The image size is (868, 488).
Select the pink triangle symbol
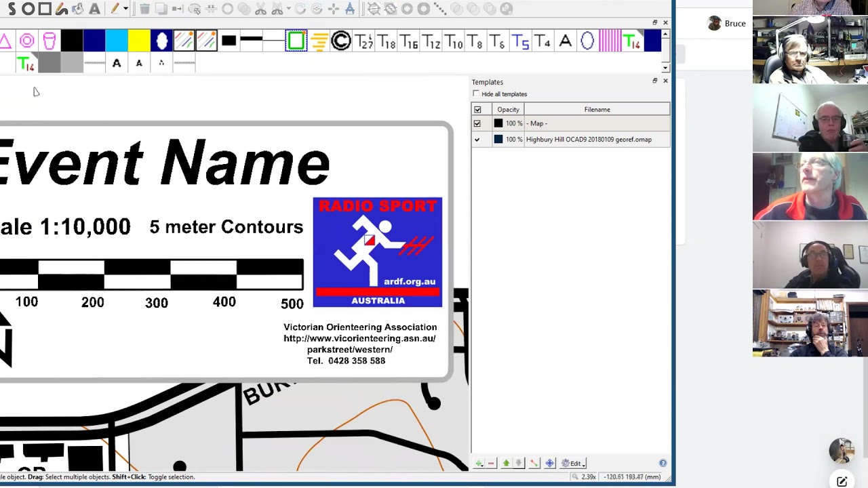tap(5, 41)
